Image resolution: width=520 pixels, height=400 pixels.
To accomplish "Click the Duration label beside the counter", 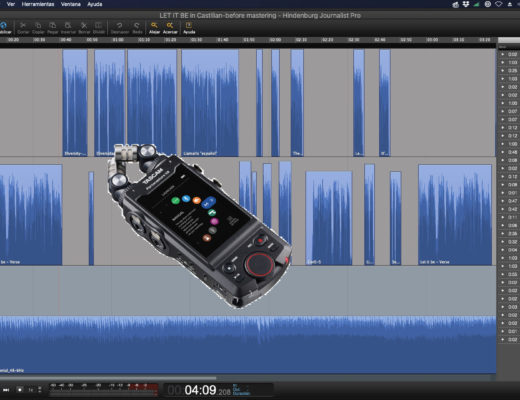I will (x=242, y=394).
